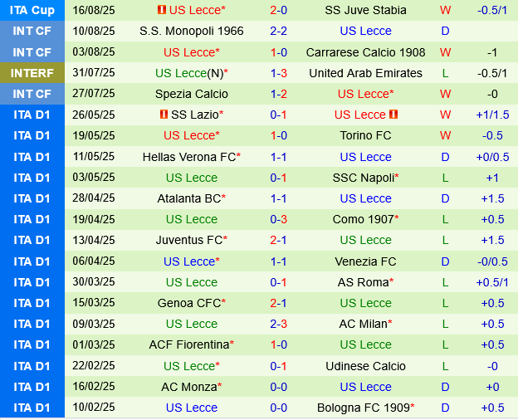Open Carrarese Calcio 1908 team page
518x420 pixels.
[x=365, y=52]
